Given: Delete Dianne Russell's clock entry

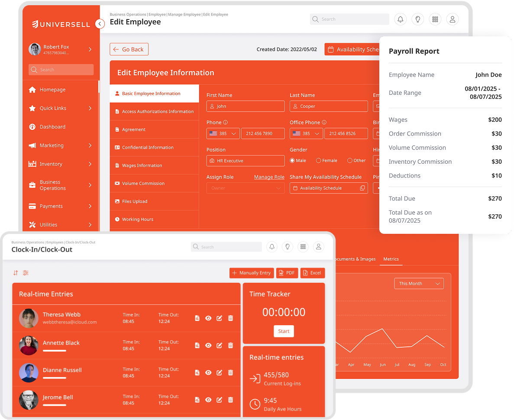Looking at the screenshot, I should click(x=231, y=372).
